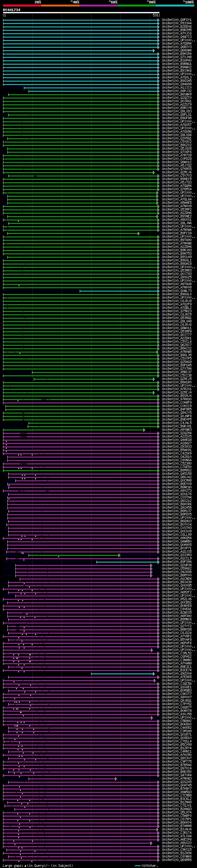This screenshot has width=197, height=868.
Task: Click the UniRef100_B9HIR4 label
Action: pyautogui.click(x=176, y=54)
